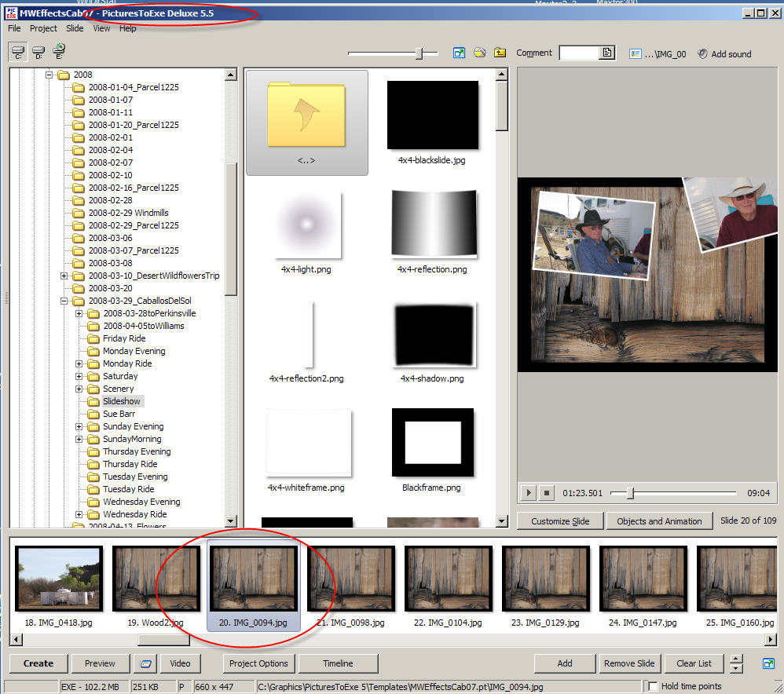
Task: Select the C: drive icon
Action: (18, 53)
